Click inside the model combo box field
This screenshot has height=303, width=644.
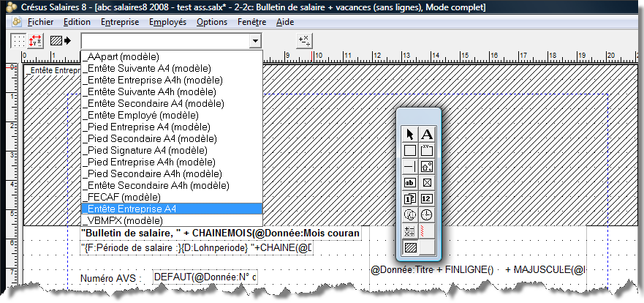(x=165, y=41)
